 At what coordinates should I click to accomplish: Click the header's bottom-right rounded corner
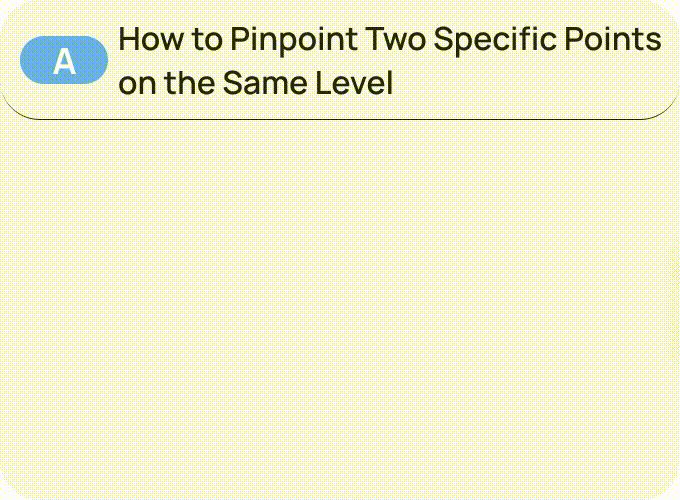pyautogui.click(x=662, y=108)
